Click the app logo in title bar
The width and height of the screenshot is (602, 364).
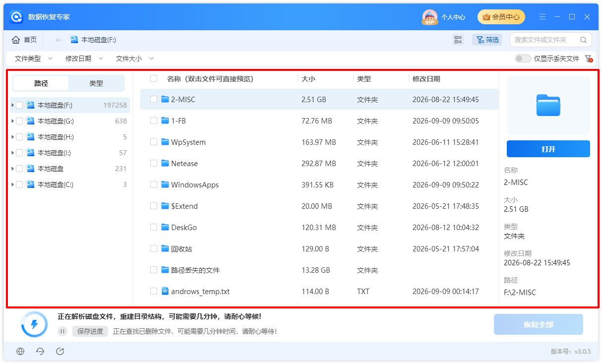pos(17,17)
